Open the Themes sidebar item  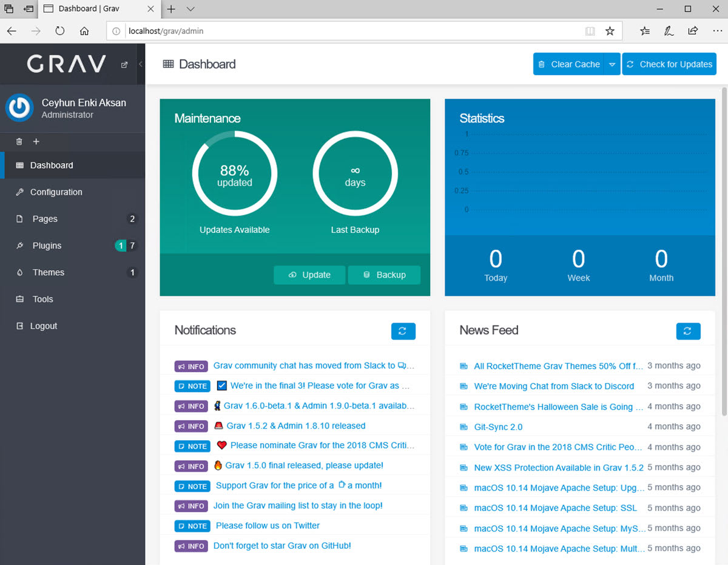73,272
